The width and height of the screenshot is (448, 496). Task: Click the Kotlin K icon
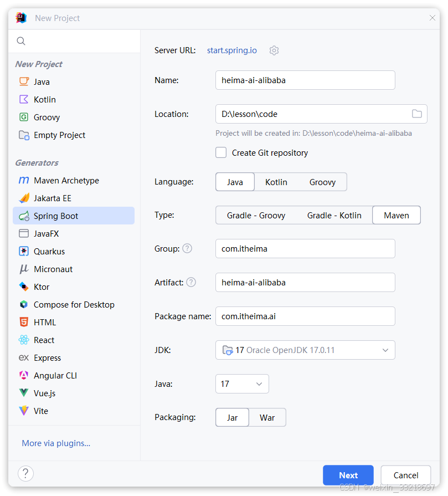click(x=24, y=99)
